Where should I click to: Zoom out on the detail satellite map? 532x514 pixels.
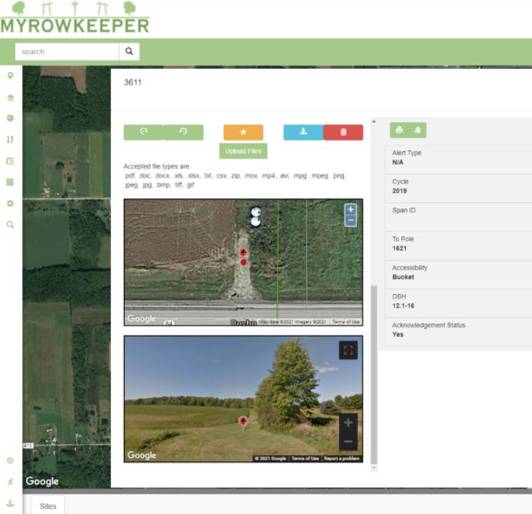click(x=350, y=221)
